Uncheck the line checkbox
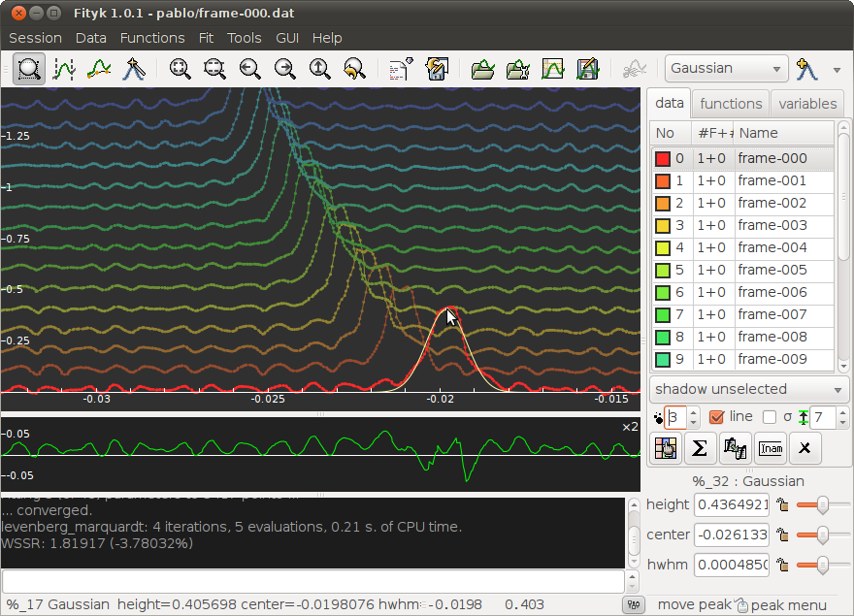This screenshot has width=854, height=616. click(716, 417)
